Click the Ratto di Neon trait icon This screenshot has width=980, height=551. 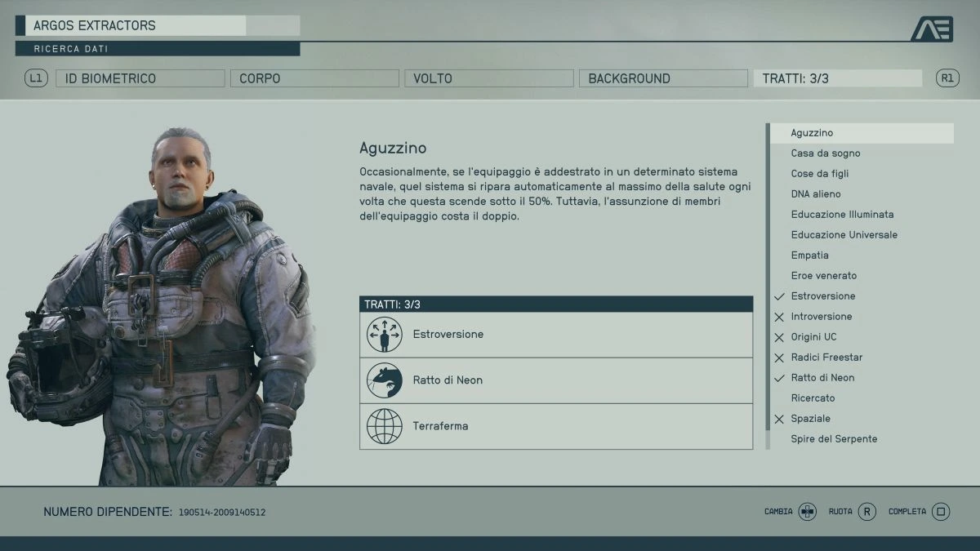pyautogui.click(x=384, y=380)
